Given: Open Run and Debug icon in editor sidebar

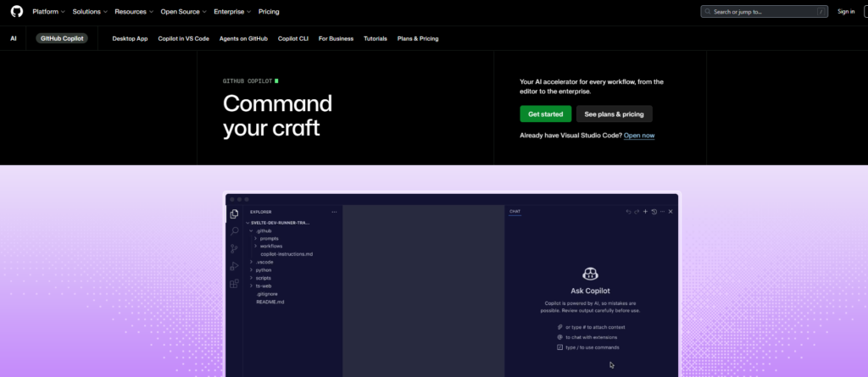Looking at the screenshot, I should [x=234, y=266].
